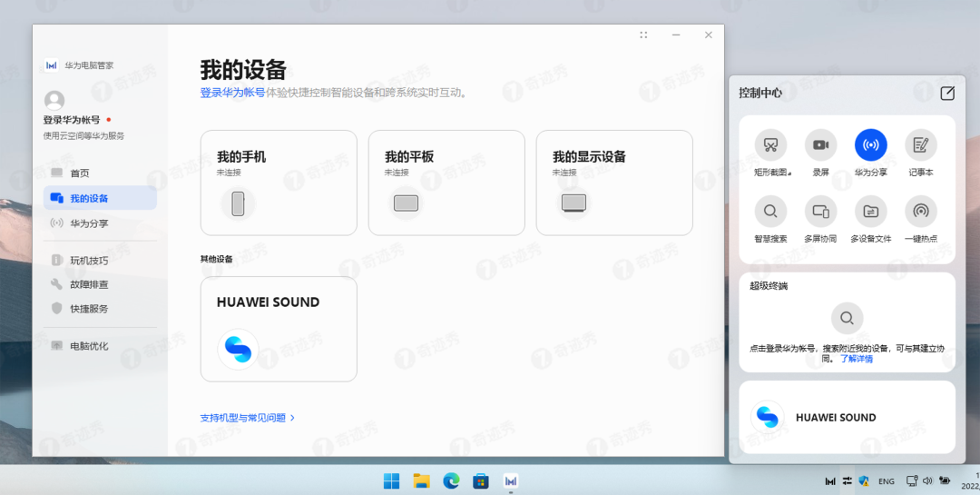This screenshot has height=495, width=980.
Task: Click the 华为电脑管家 logo icon
Action: pyautogui.click(x=51, y=65)
